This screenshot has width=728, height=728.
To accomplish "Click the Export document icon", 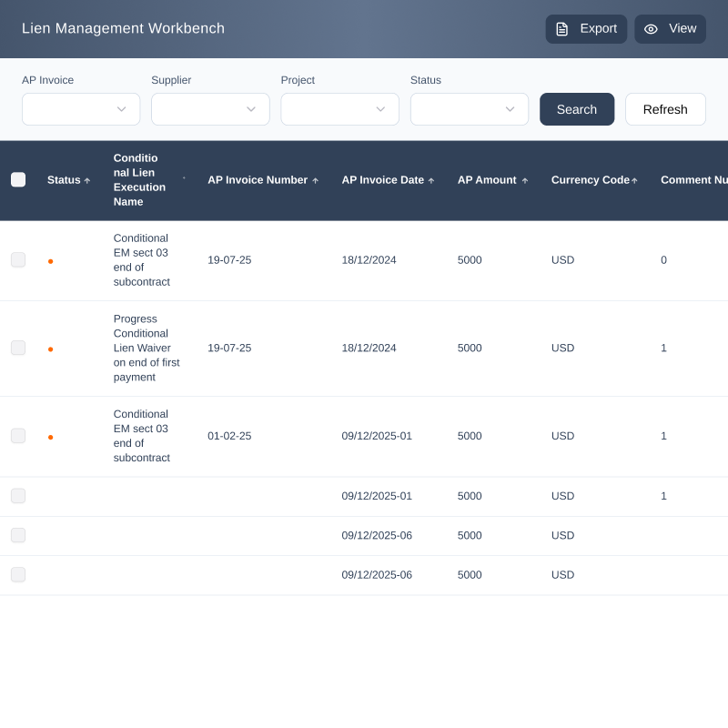I will (x=562, y=29).
